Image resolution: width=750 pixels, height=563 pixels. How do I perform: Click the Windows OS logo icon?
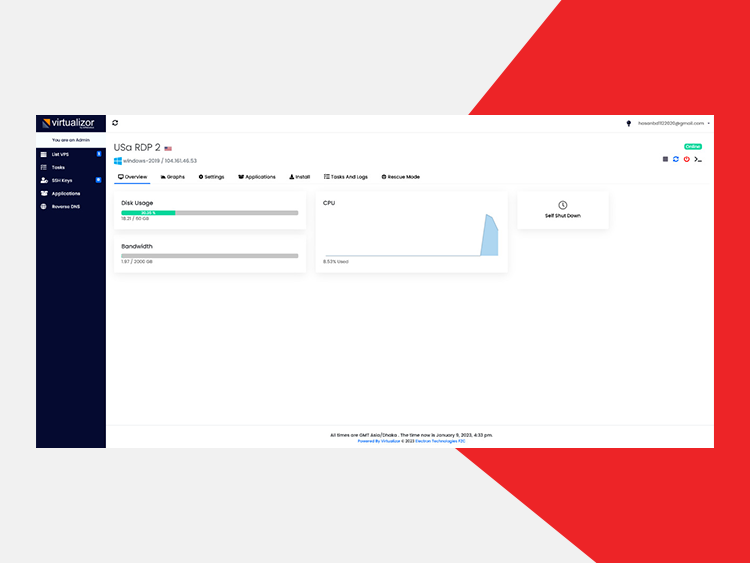(x=118, y=161)
